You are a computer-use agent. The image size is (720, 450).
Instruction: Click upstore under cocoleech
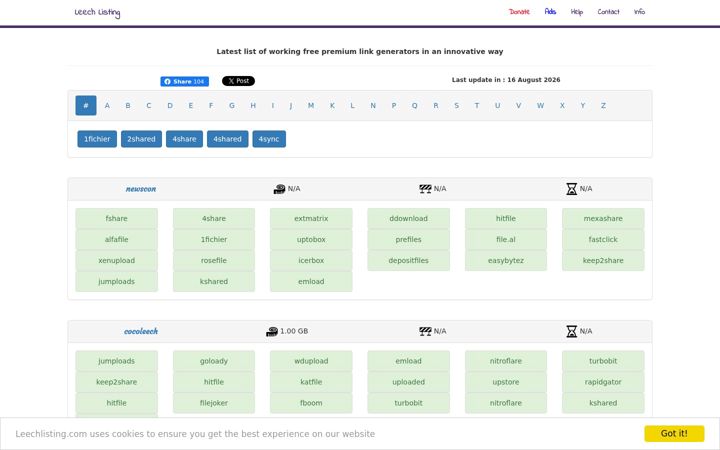coord(506,382)
